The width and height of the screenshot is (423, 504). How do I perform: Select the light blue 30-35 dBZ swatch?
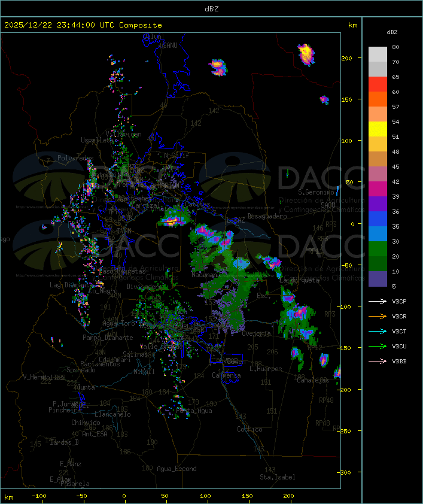tap(378, 233)
